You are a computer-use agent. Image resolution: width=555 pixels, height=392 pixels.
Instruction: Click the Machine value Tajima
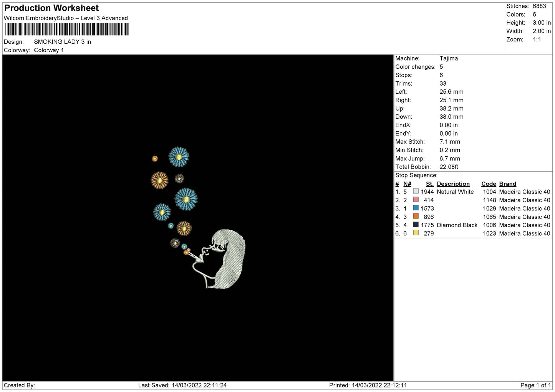[x=449, y=58]
